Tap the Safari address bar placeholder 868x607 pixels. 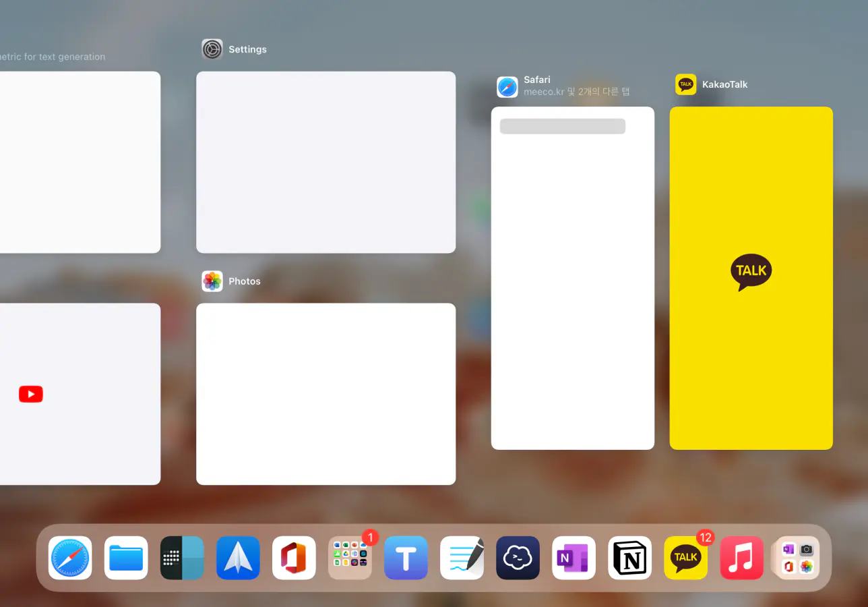(563, 126)
